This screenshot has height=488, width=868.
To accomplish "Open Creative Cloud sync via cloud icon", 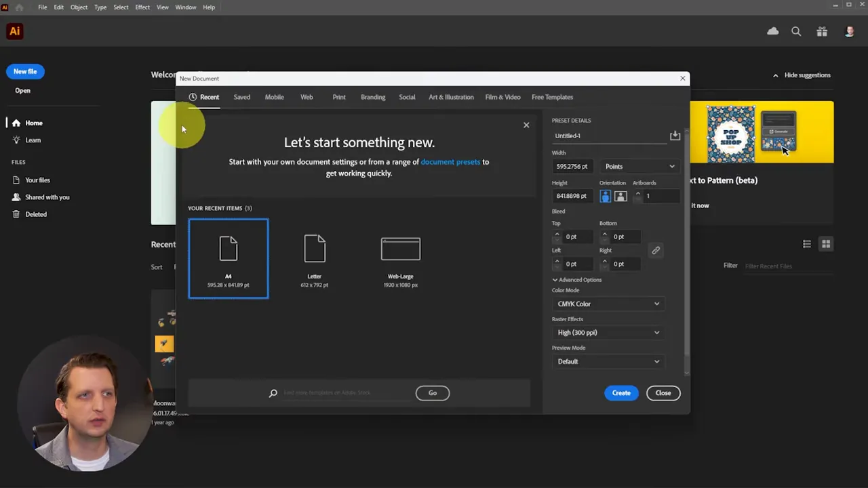I will pos(772,31).
